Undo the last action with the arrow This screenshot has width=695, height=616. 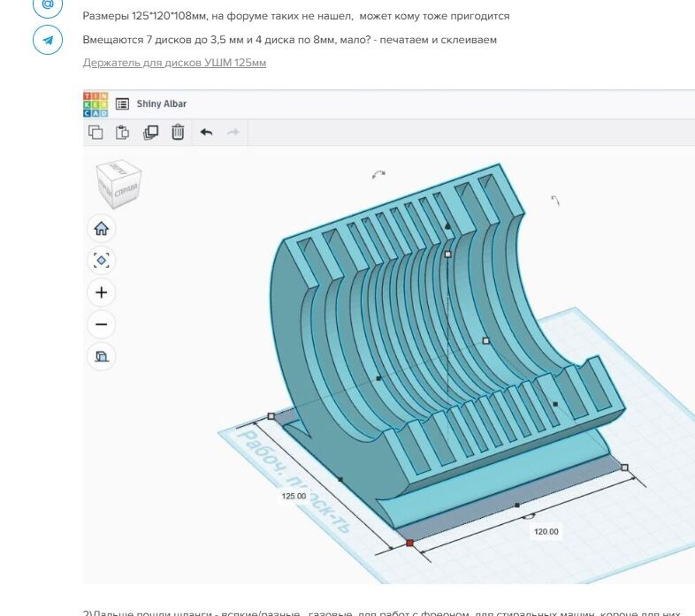click(x=206, y=132)
